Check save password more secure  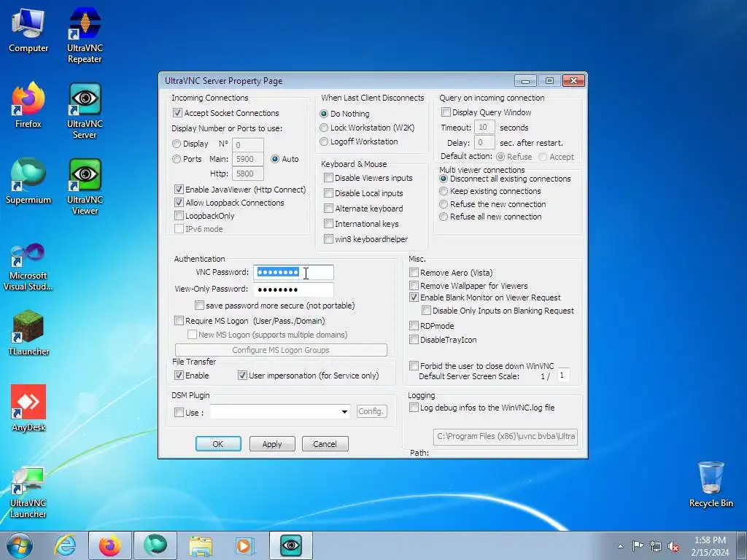click(200, 306)
